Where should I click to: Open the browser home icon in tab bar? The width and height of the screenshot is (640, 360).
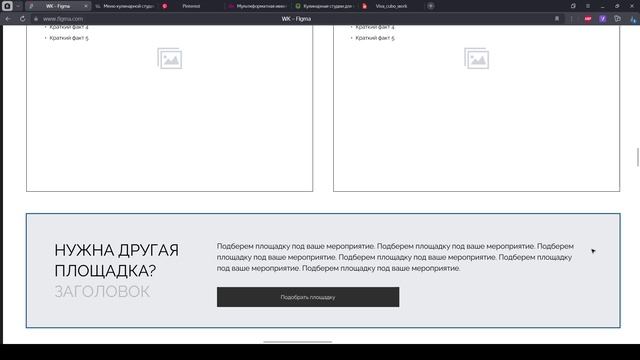(x=7, y=6)
